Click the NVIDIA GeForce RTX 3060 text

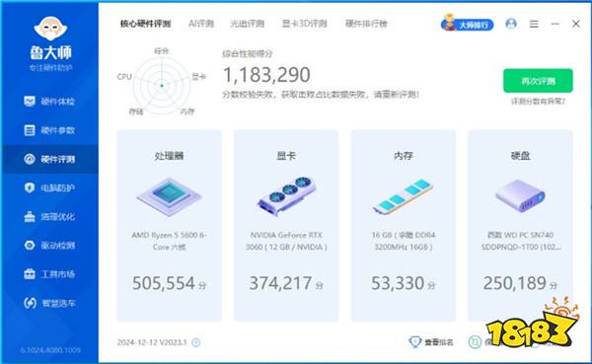pyautogui.click(x=286, y=241)
